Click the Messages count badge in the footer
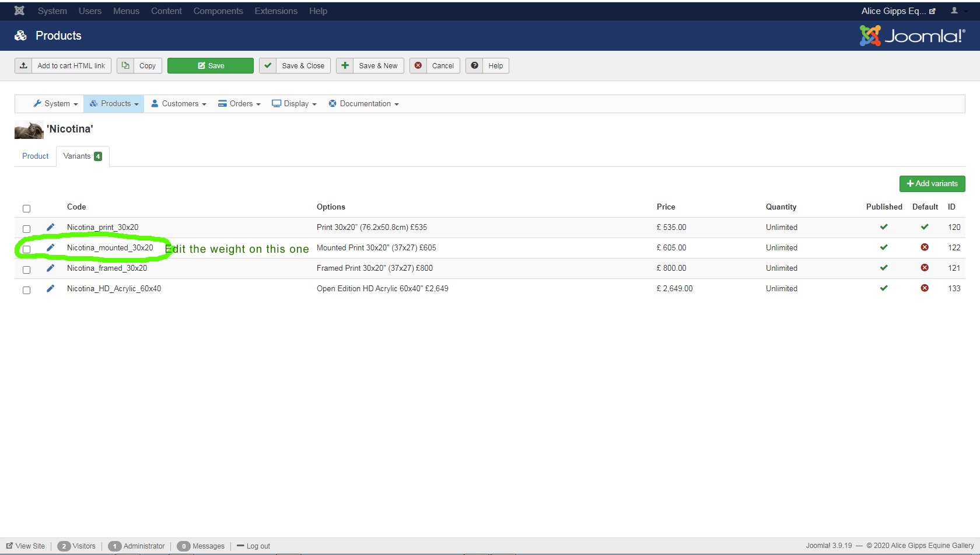The image size is (980, 555). [x=184, y=546]
